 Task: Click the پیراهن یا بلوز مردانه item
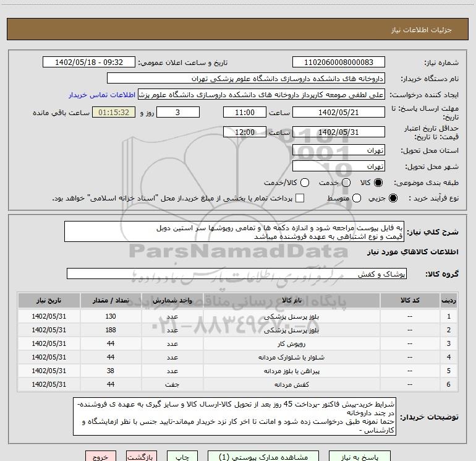[x=291, y=371]
